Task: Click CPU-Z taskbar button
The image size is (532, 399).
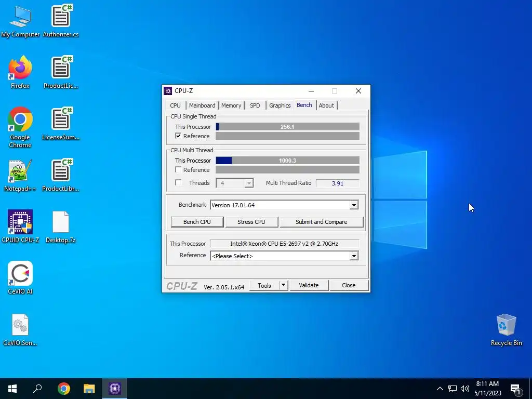Action: (x=115, y=389)
